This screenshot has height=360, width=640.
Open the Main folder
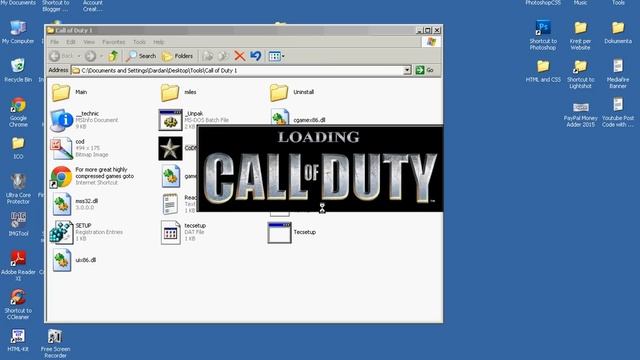click(x=61, y=92)
